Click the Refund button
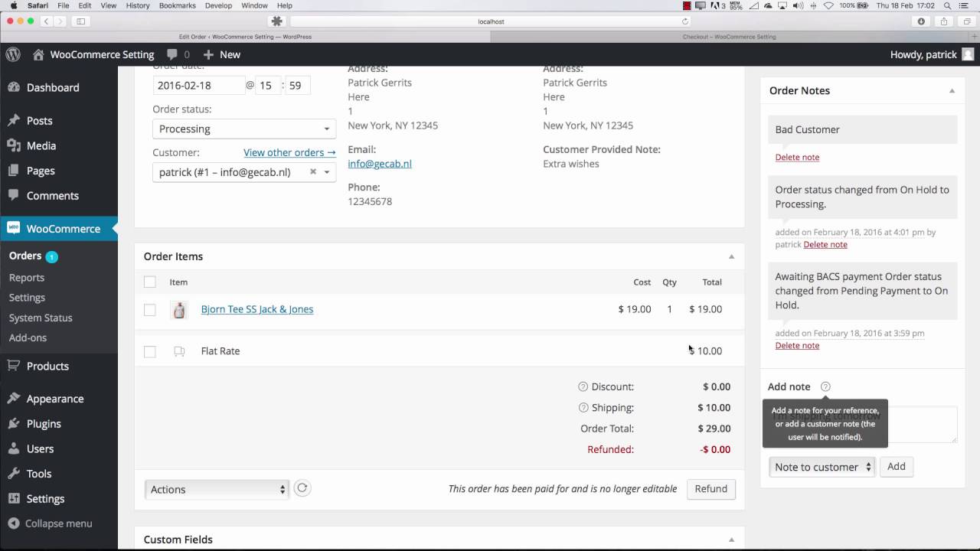 coord(710,489)
